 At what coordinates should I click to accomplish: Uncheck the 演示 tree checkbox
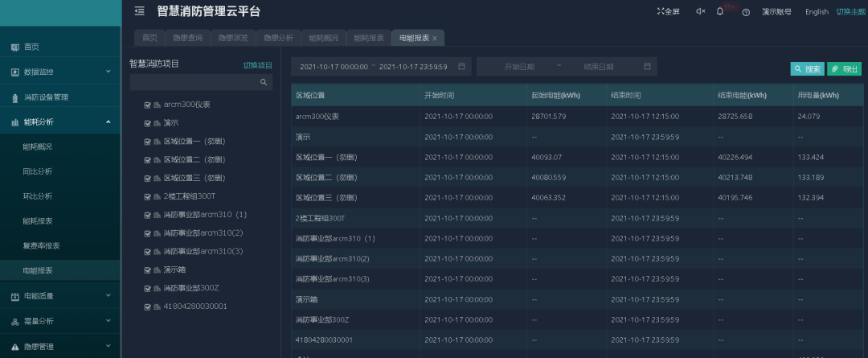147,123
